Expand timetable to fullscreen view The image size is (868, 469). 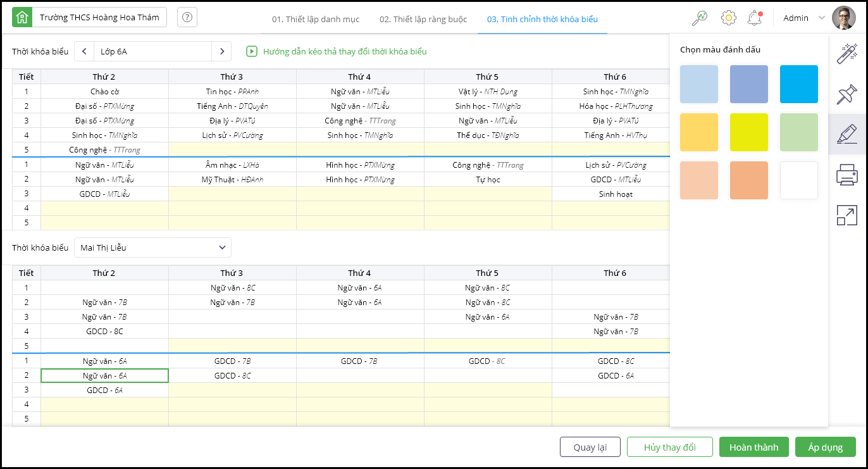coord(846,215)
